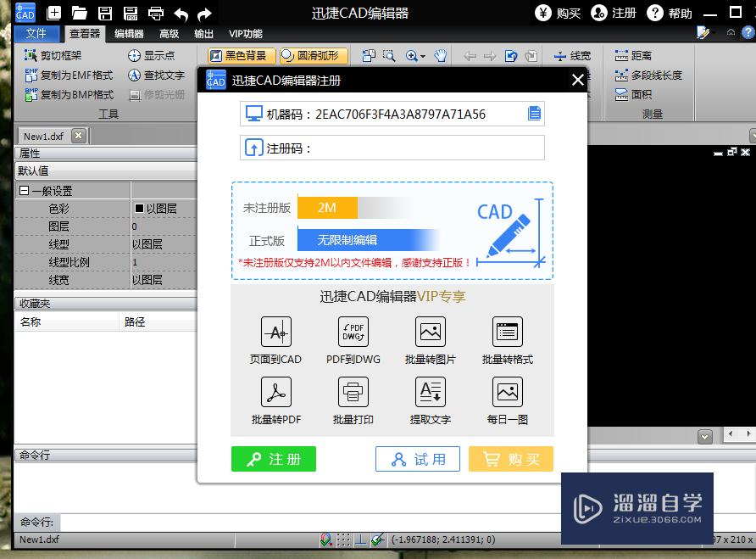Toggle the 圆滑弧形 smooth arc option

point(309,55)
